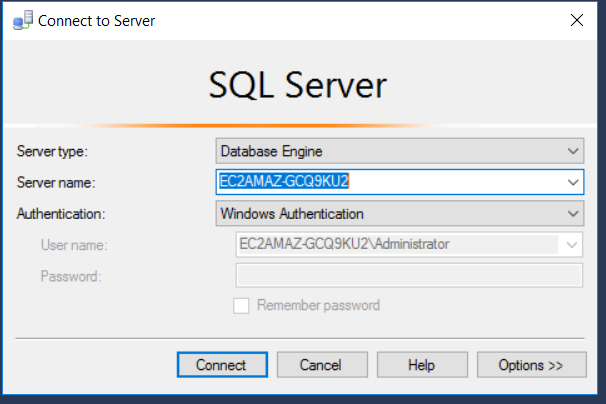Connect to the server with Connect button

point(222,365)
